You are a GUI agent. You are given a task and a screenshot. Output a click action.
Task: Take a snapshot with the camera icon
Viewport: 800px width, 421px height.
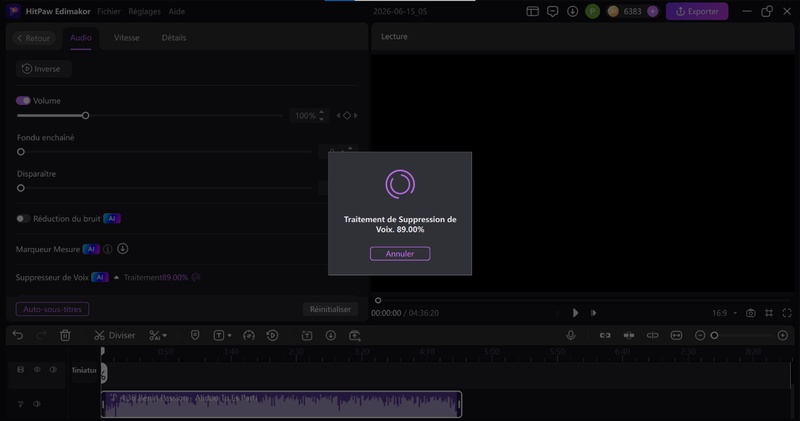coord(751,313)
